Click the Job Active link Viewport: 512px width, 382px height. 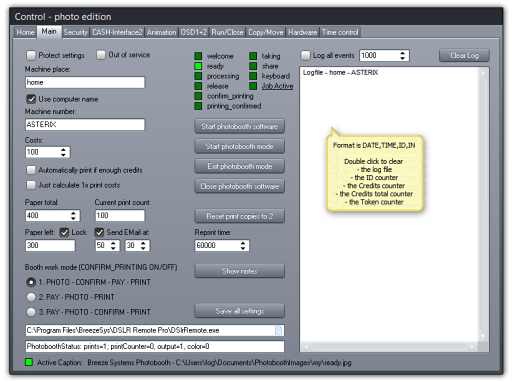(277, 86)
